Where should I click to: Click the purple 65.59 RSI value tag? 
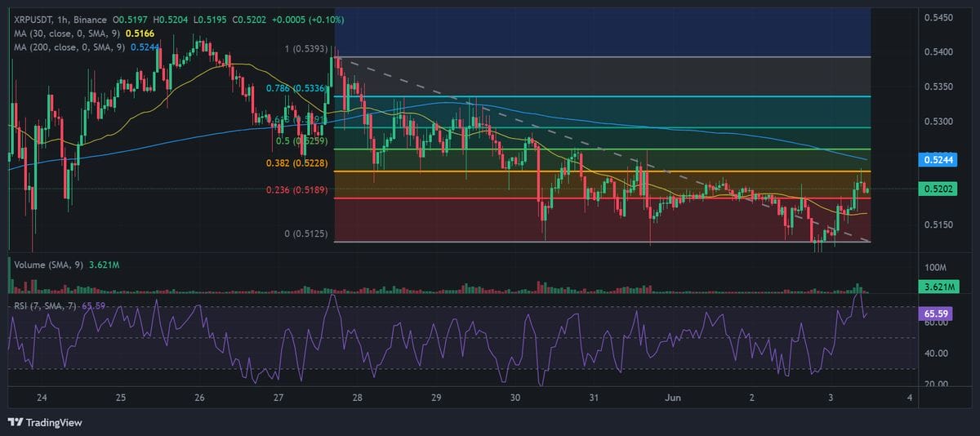click(x=936, y=312)
